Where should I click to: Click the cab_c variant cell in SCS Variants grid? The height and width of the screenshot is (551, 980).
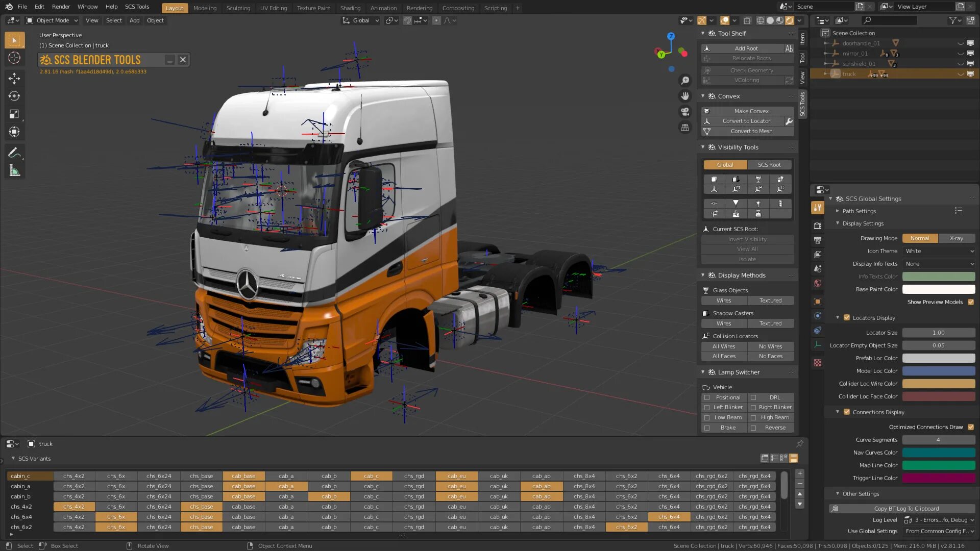click(372, 475)
